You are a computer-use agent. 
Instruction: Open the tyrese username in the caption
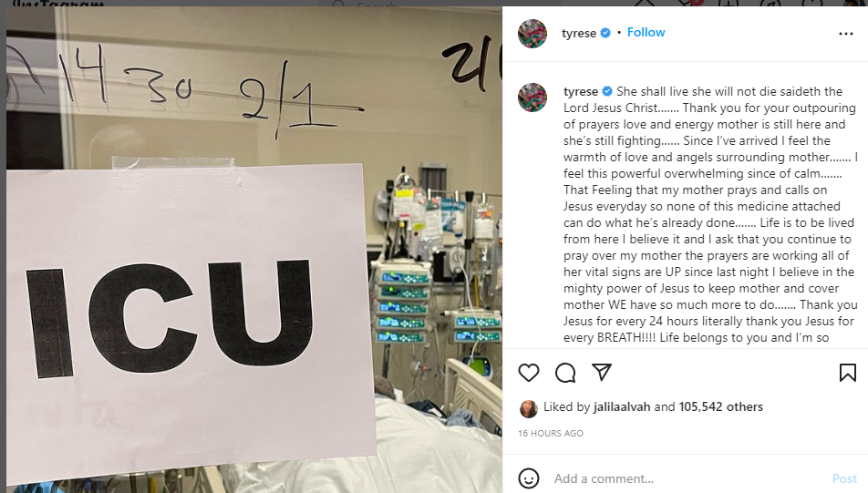coord(581,91)
